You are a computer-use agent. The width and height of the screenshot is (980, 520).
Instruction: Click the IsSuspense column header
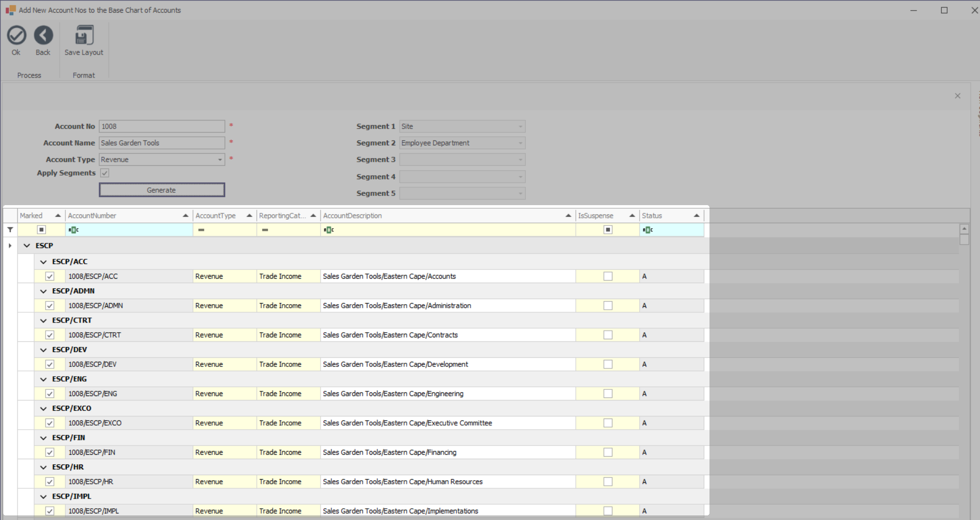point(607,216)
